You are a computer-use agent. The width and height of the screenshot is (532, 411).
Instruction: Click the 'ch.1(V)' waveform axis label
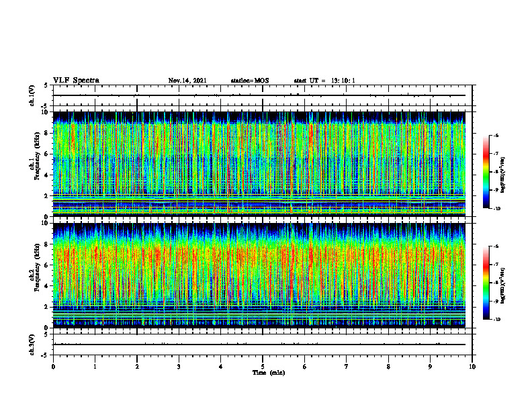(x=32, y=95)
